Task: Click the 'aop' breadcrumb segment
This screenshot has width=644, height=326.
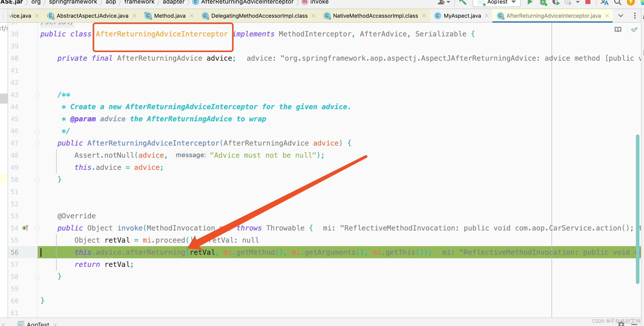Action: click(111, 2)
